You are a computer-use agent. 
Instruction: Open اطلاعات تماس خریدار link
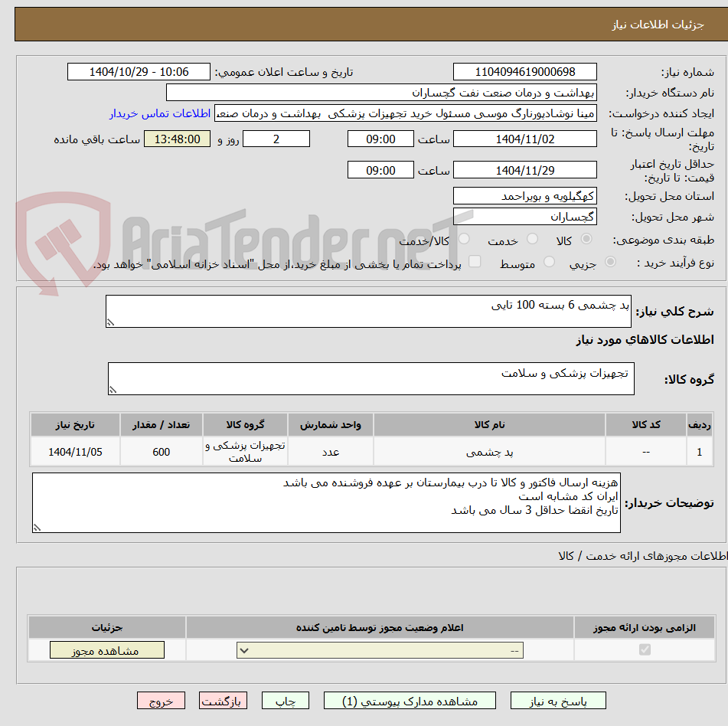click(x=160, y=113)
